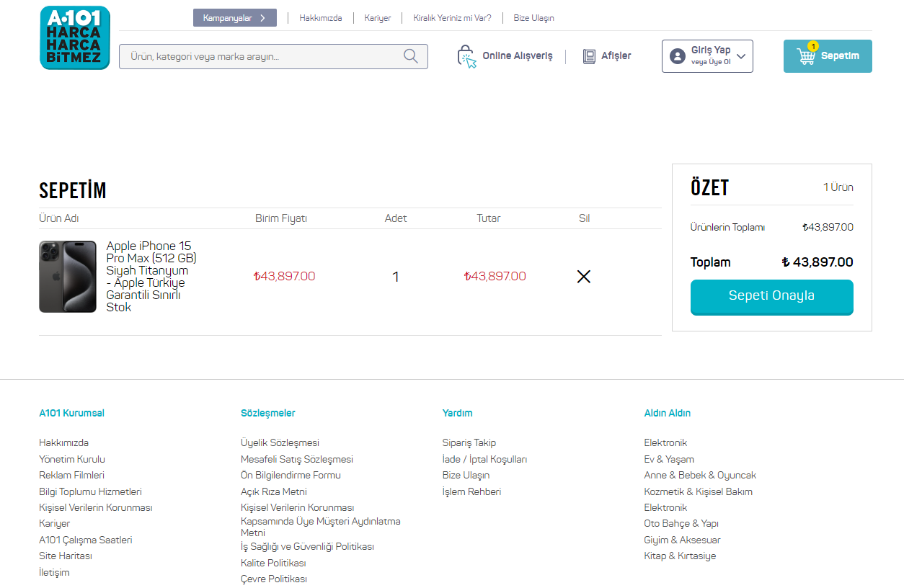The image size is (904, 588).
Task: Open Kozmetik & Kişisel Bakım link
Action: [x=698, y=491]
